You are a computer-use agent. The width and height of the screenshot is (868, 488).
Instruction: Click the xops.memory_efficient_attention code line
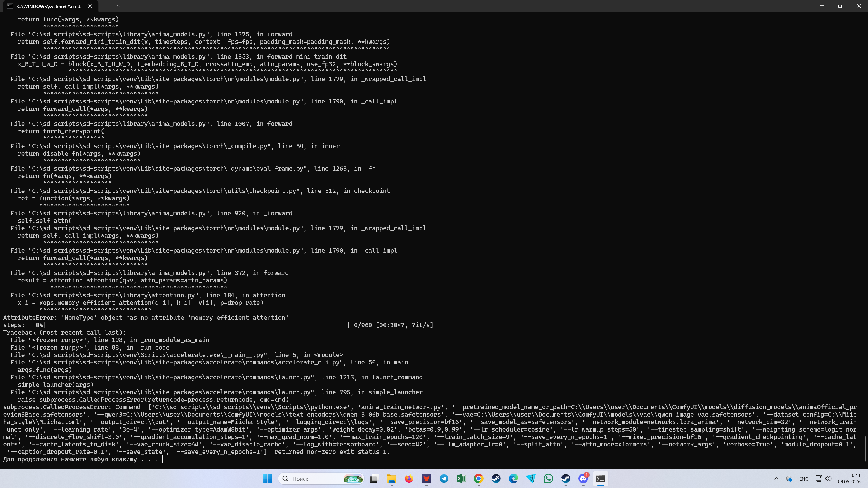point(140,303)
